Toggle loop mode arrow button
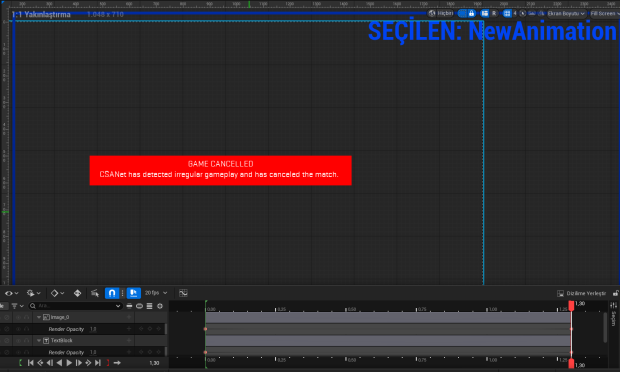The image size is (620, 372). coord(117,363)
